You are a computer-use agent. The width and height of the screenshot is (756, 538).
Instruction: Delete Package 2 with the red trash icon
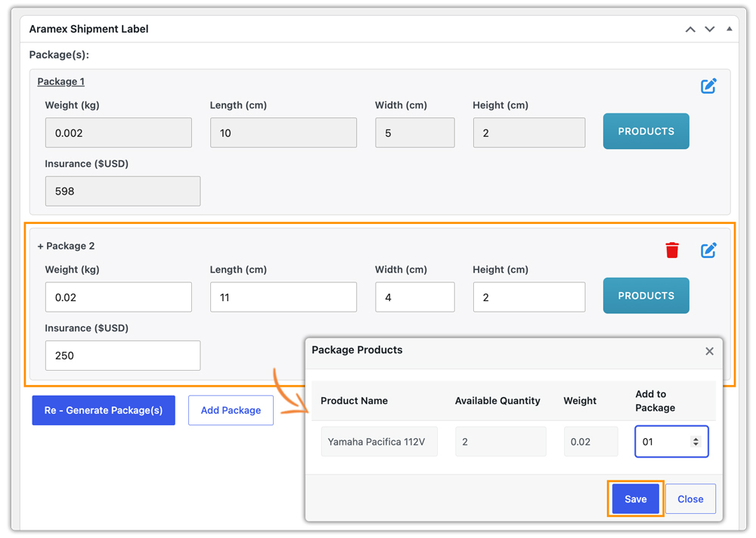(672, 250)
